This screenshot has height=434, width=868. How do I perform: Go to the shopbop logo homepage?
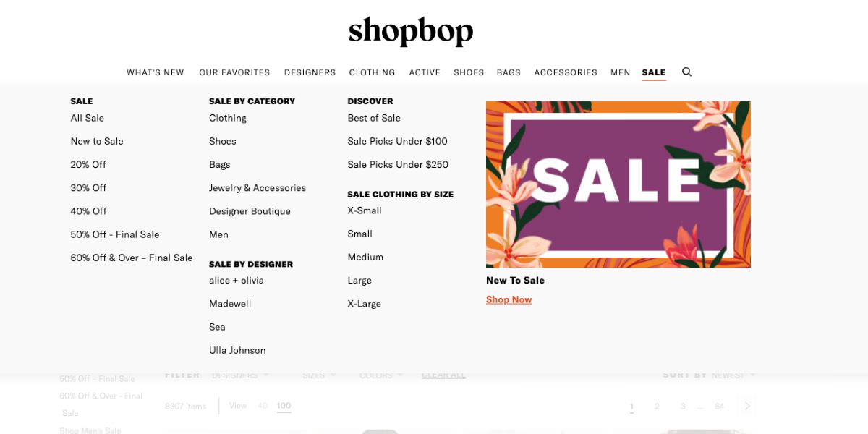(411, 32)
